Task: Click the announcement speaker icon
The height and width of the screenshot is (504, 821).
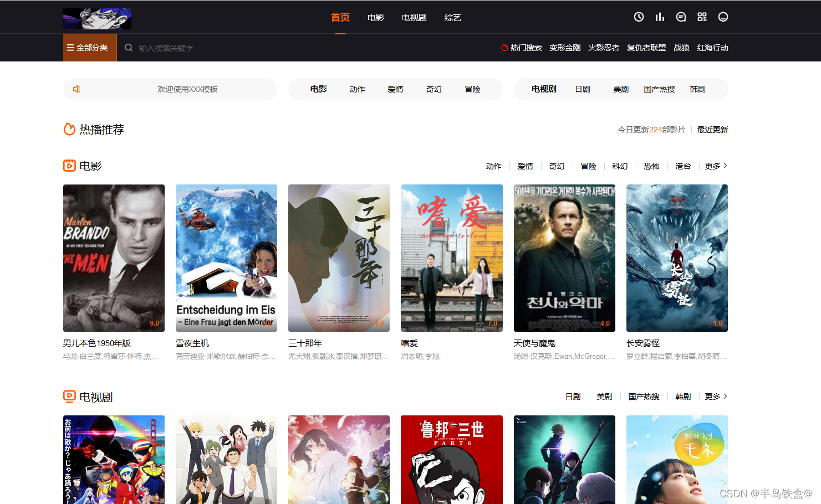Action: (x=77, y=89)
